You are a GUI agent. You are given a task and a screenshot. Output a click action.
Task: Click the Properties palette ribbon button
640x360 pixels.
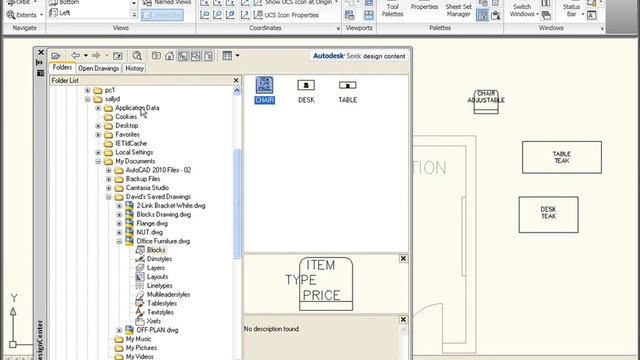point(424,7)
